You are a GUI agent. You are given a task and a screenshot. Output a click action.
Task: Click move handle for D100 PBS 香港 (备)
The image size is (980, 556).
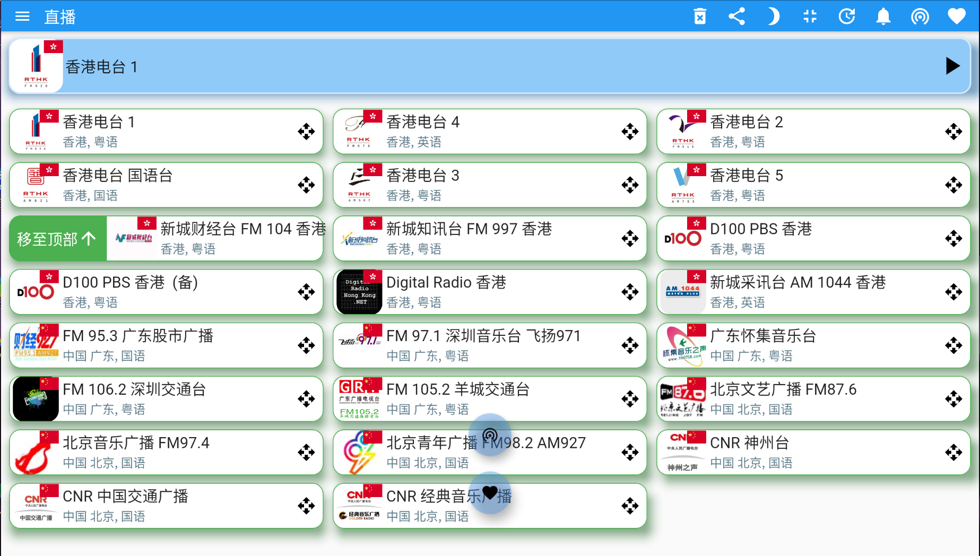coord(306,292)
